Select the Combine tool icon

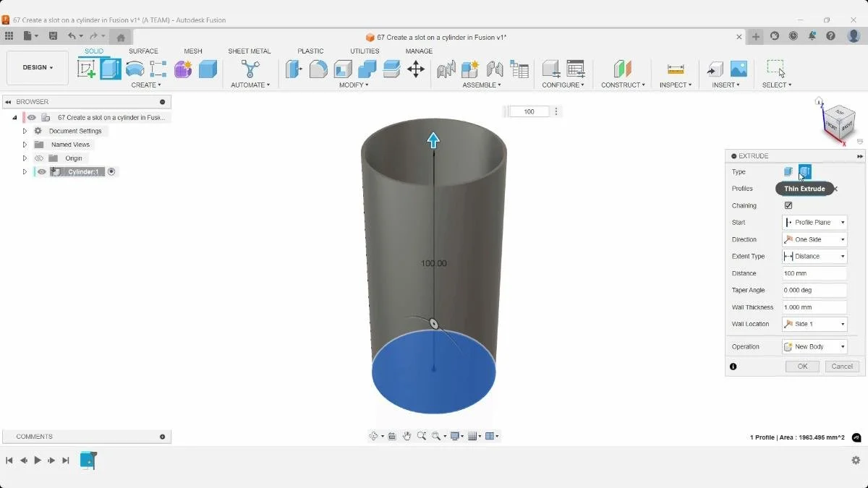click(367, 69)
